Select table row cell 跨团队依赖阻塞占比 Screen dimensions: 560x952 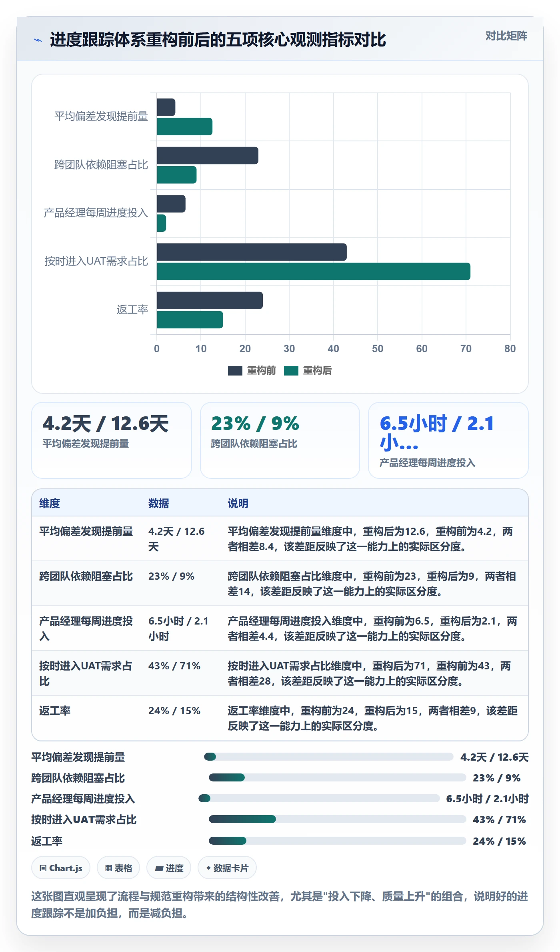point(86,576)
